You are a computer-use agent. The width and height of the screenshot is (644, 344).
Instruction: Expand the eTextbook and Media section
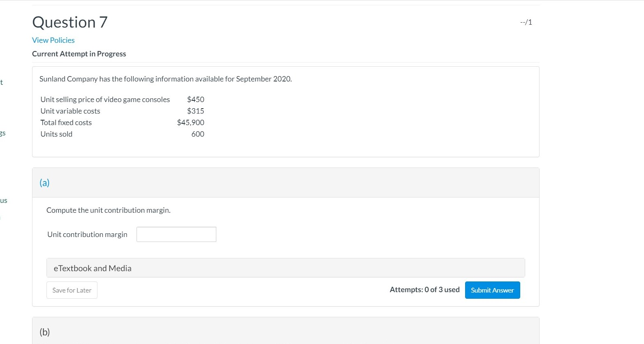point(92,268)
